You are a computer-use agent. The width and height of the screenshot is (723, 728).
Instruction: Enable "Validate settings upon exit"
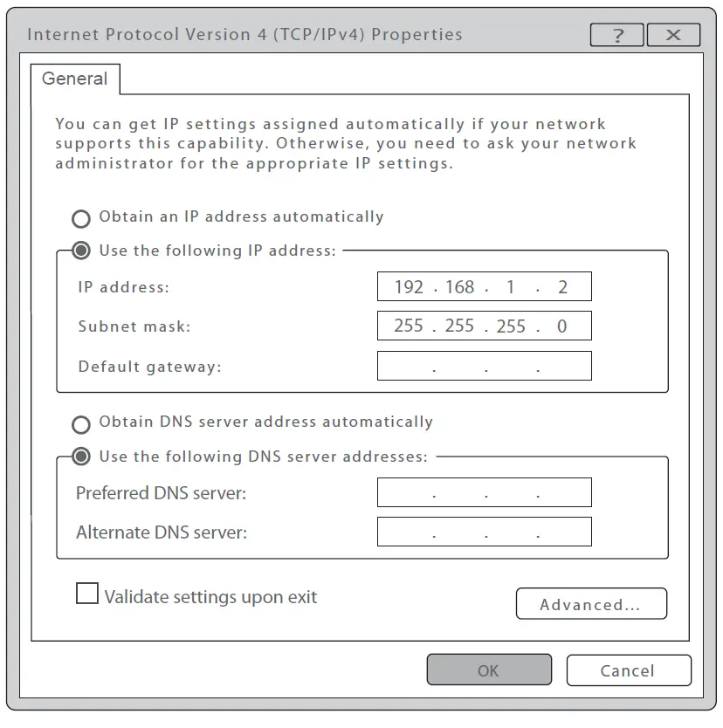pos(86,594)
